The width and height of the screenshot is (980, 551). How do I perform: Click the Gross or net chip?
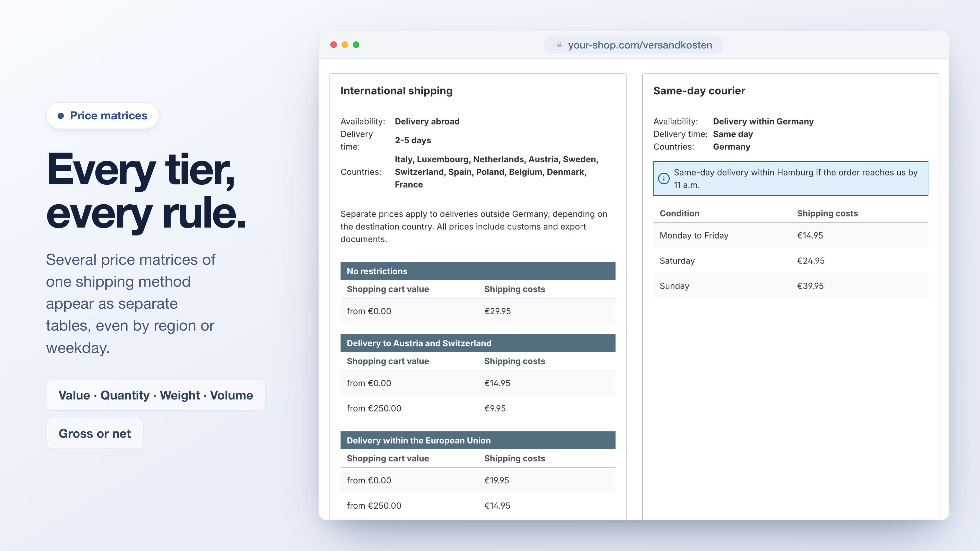pyautogui.click(x=95, y=433)
